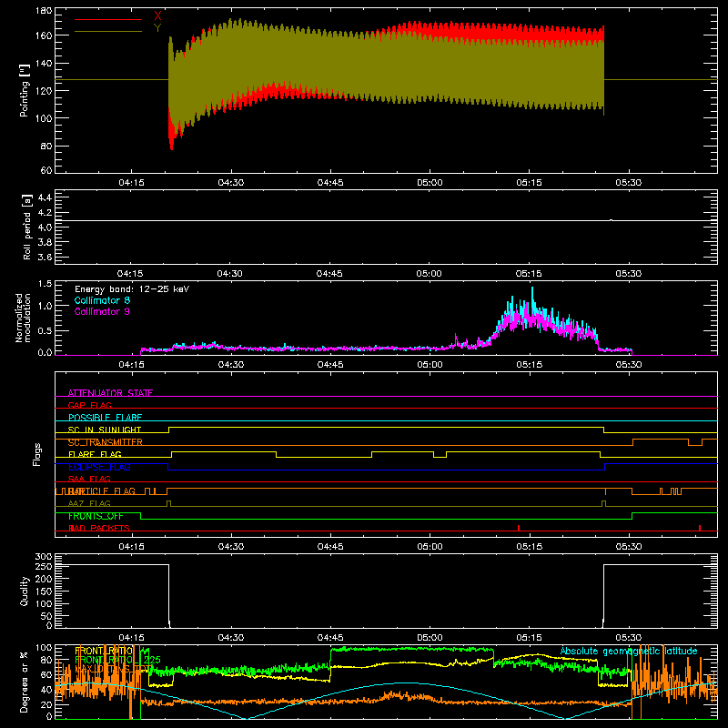Click the magenta 'Collimator 9' legend text

tap(102, 311)
